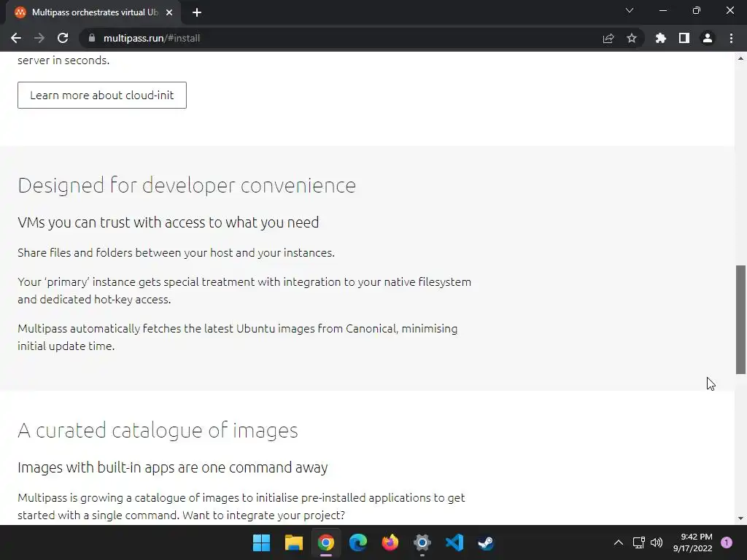Minimize the Chrome window
Image resolution: width=747 pixels, height=560 pixels.
click(x=662, y=10)
